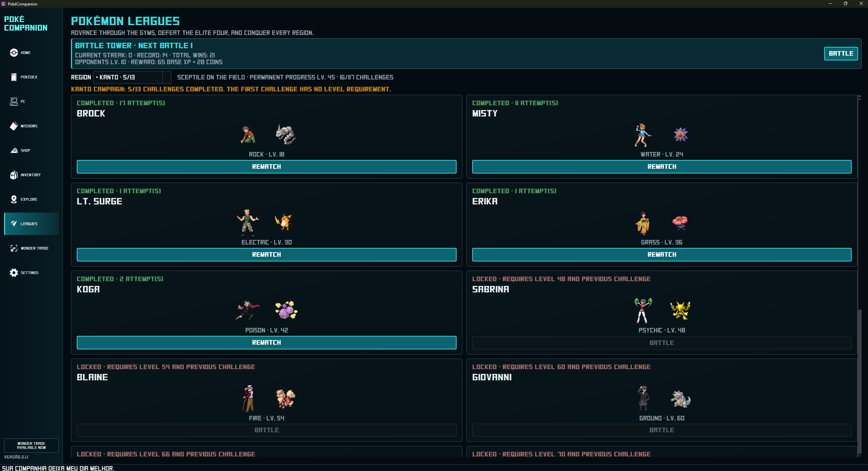Open the Region Kanto dropdown
Screen dimensions: 868x471
[x=132, y=77]
